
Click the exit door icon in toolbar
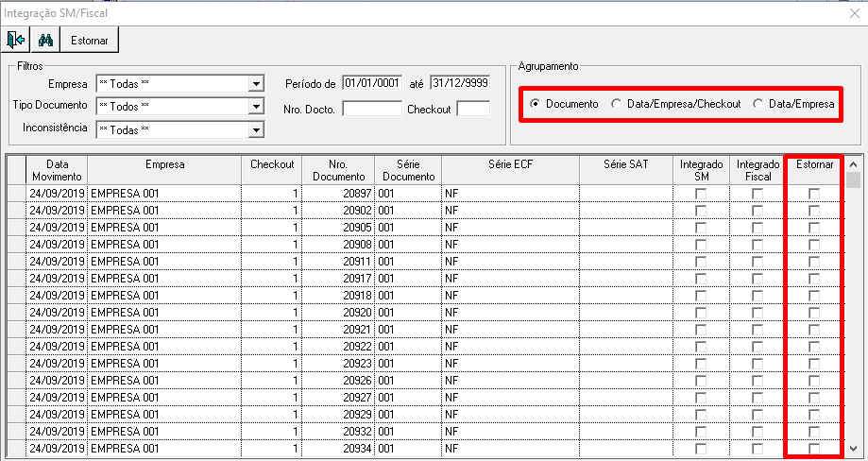16,40
